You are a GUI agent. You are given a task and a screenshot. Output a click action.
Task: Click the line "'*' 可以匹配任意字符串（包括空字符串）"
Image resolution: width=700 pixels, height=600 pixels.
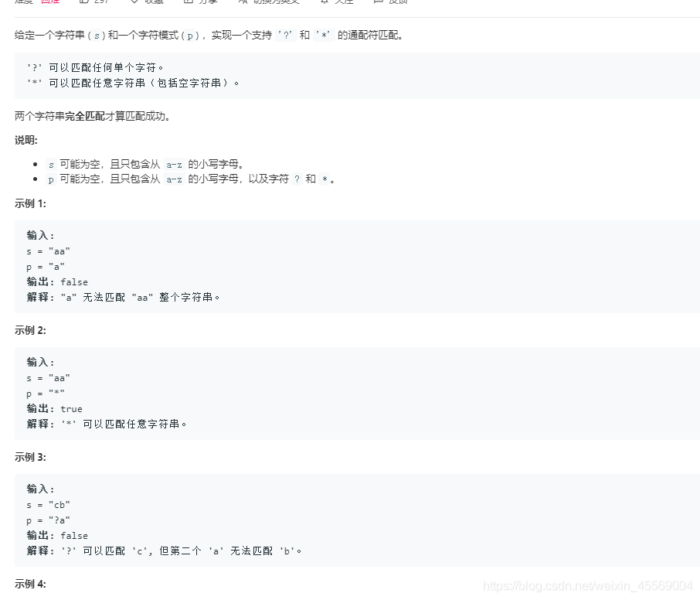[133, 83]
